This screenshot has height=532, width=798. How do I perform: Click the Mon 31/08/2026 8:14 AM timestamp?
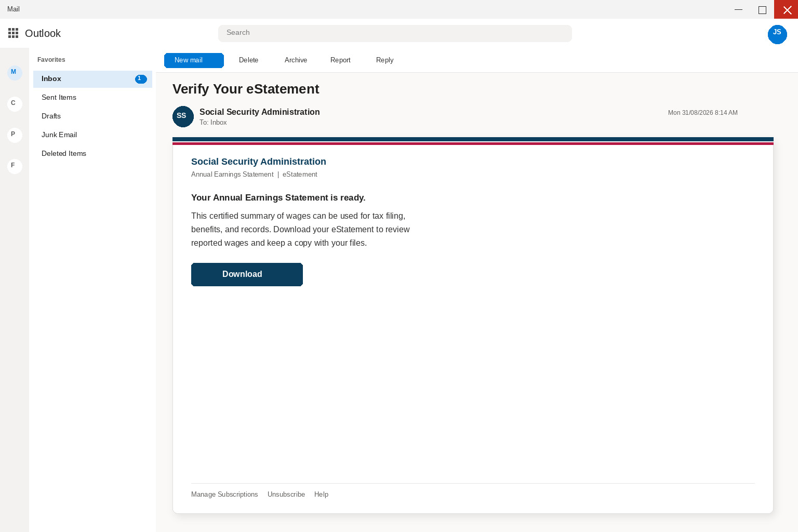click(703, 113)
